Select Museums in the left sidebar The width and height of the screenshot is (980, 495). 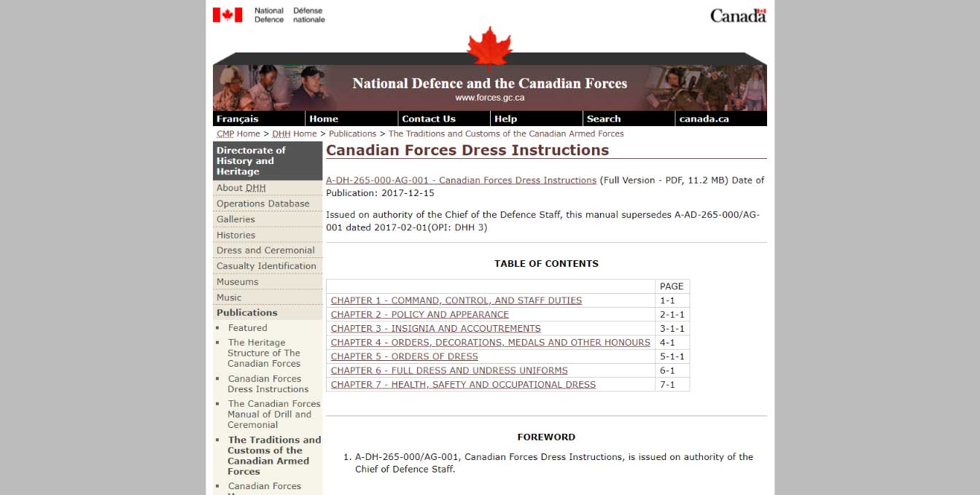point(237,282)
